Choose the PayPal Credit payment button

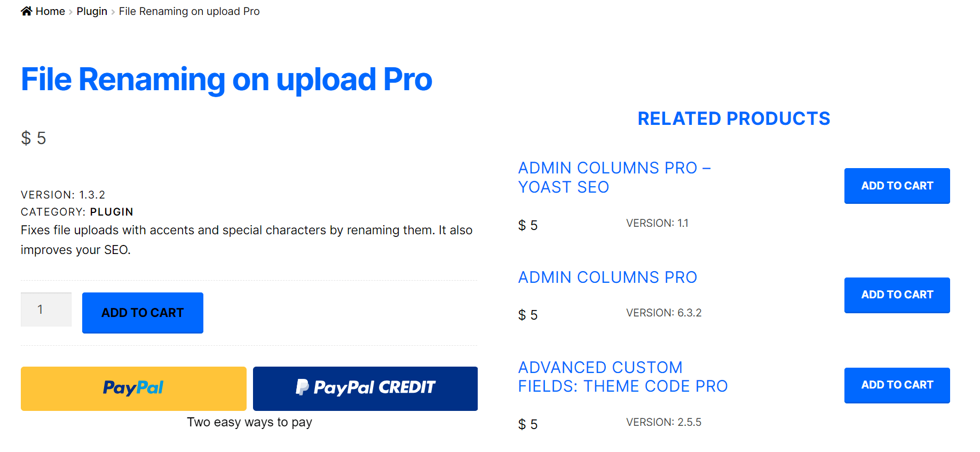365,388
